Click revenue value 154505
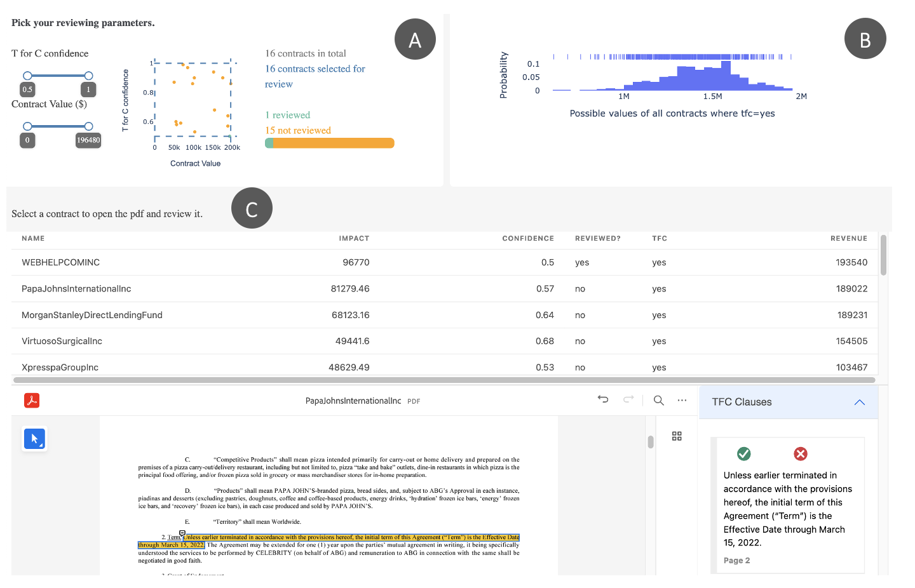Viewport: 915px width, 588px height. (851, 341)
